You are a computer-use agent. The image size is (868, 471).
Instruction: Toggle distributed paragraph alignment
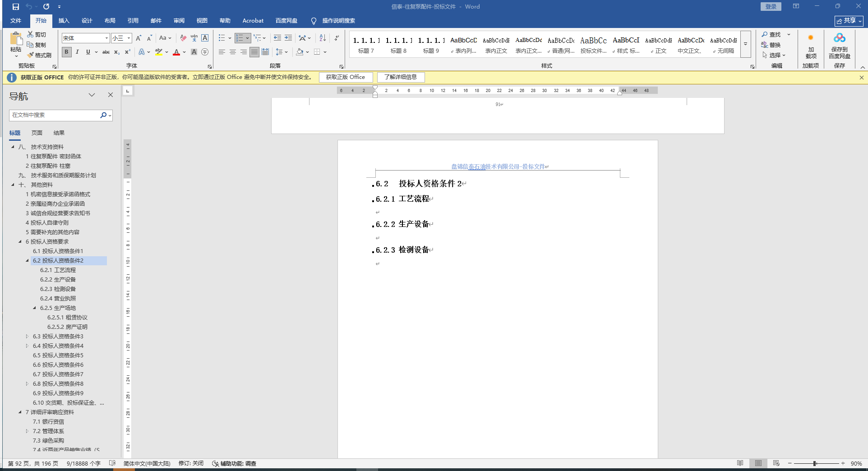tap(265, 52)
